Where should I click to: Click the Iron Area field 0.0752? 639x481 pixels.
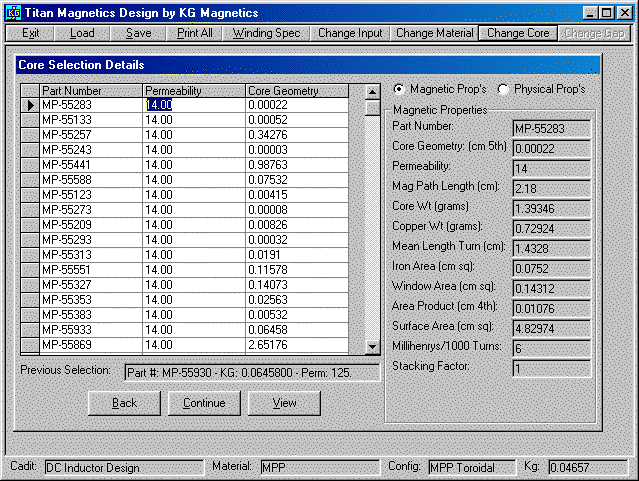551,269
